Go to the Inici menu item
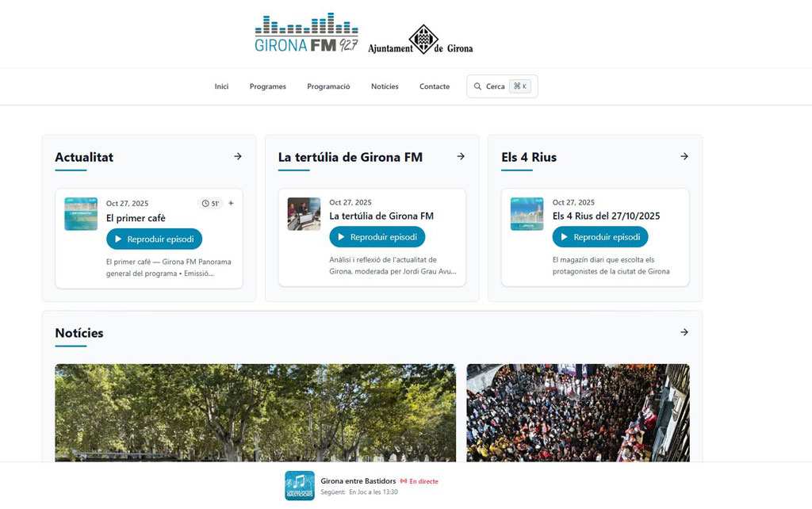Screen dimensions: 812x509 (221, 86)
